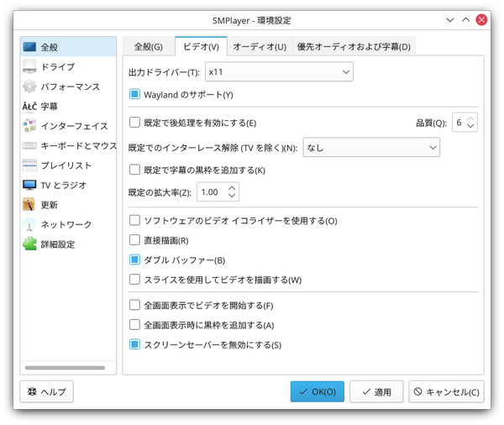Screen dimensions: 504x425
Task: Open the プレイリスト list icon section
Action: tap(29, 165)
